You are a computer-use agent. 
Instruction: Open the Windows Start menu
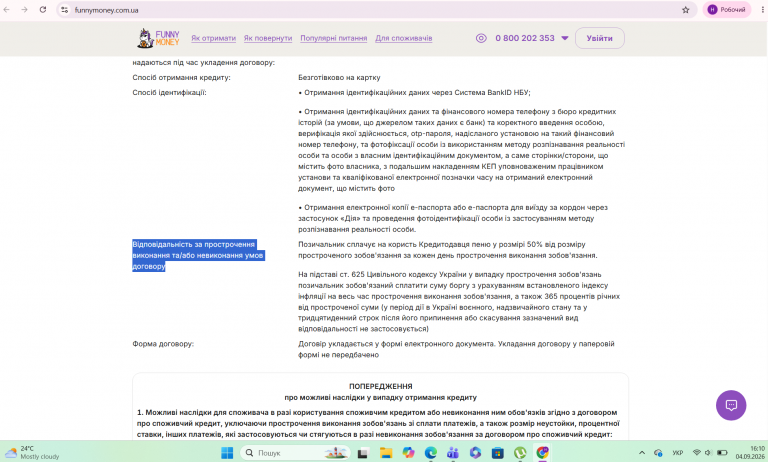pos(227,453)
